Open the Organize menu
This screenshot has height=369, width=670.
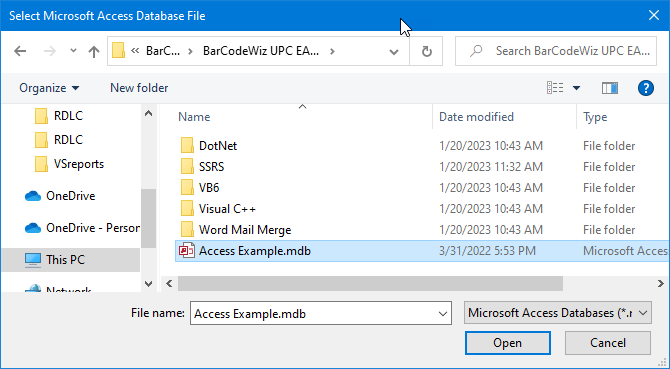tap(49, 88)
